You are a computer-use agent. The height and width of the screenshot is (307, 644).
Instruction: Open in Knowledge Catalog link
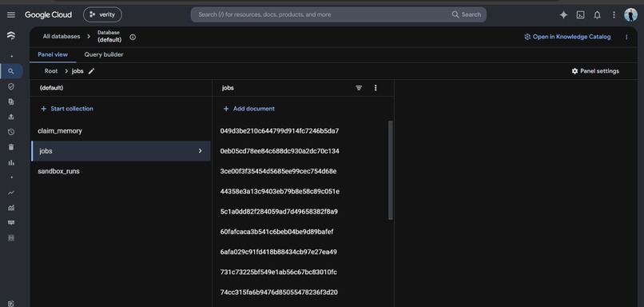click(x=567, y=37)
